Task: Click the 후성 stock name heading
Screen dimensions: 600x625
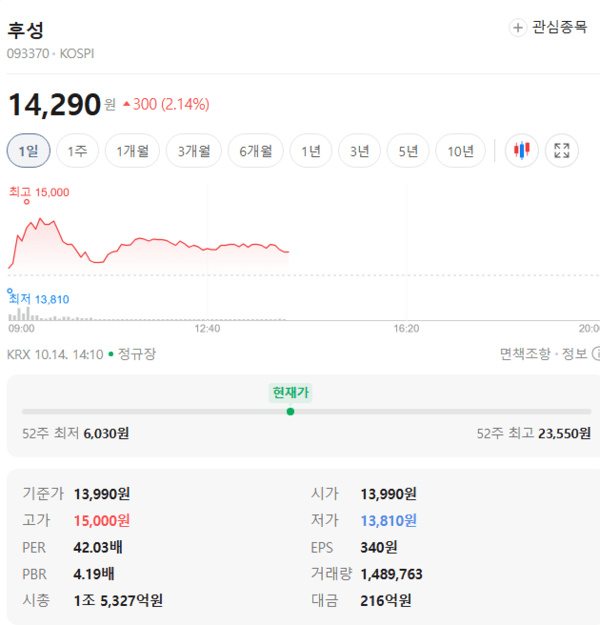Action: (26, 31)
